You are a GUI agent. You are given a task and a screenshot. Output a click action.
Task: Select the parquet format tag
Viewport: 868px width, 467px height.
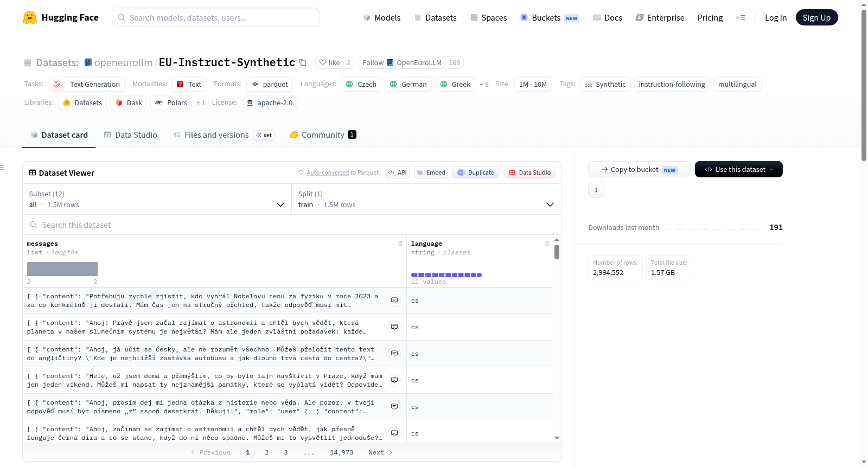270,84
